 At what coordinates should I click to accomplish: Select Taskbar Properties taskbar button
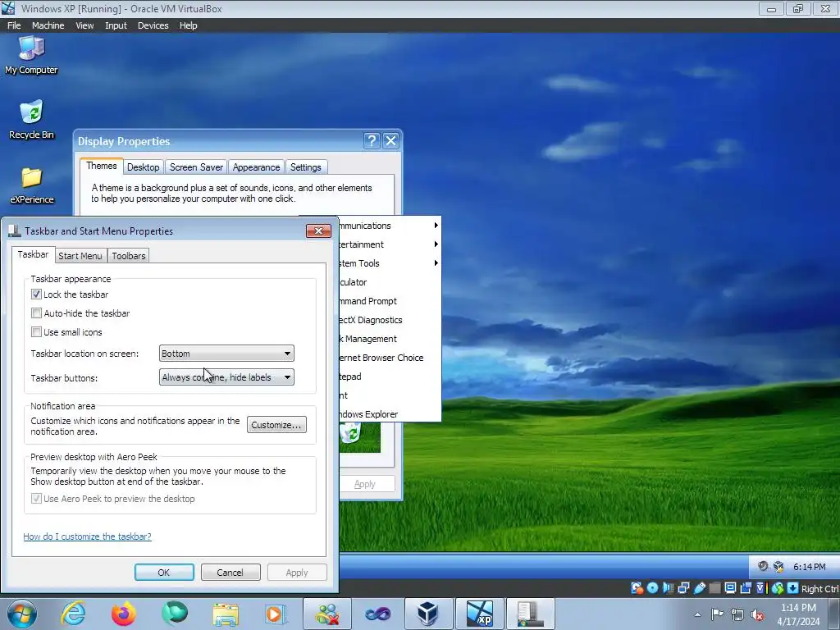tap(530, 614)
